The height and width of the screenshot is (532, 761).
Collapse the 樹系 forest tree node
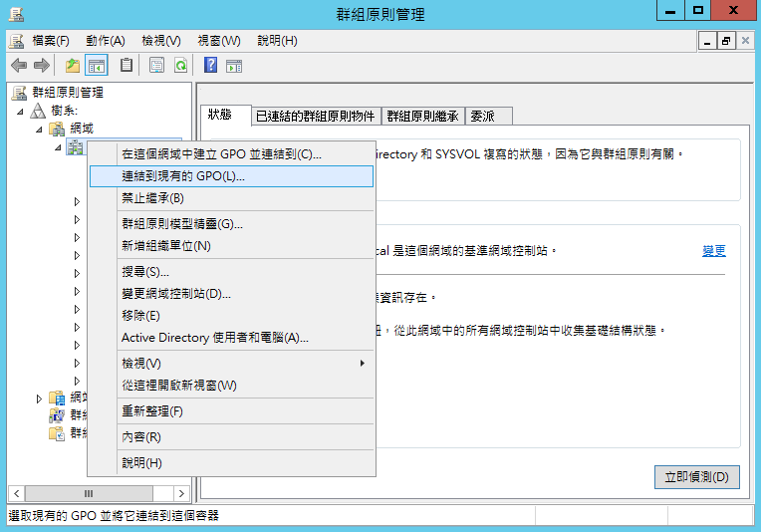coord(21,111)
